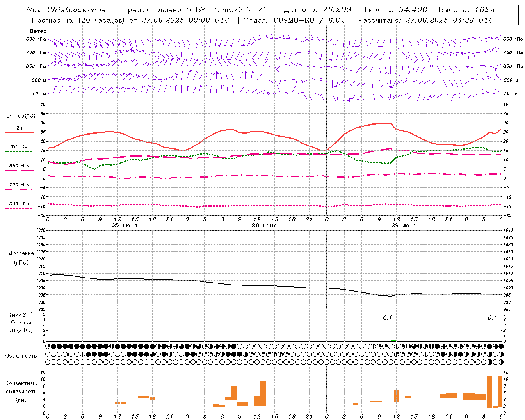
Task: Select the provider text ФГБУ "ЗапСиб УГМС"
Action: (229, 10)
